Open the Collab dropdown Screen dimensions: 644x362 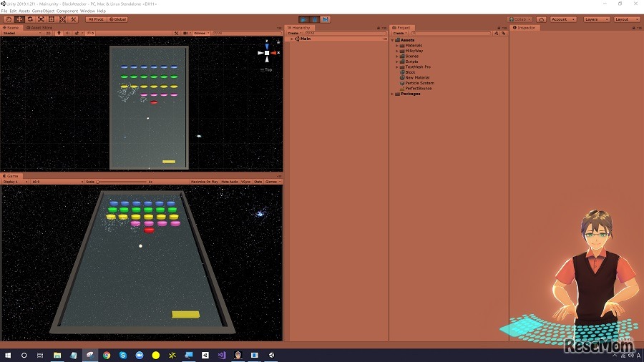[x=519, y=19]
